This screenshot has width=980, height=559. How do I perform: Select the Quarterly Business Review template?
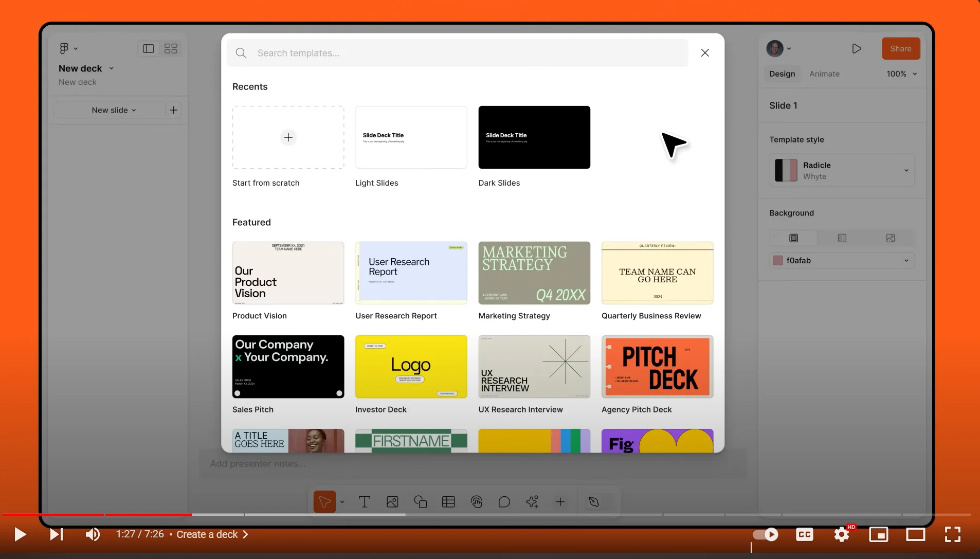pos(658,273)
